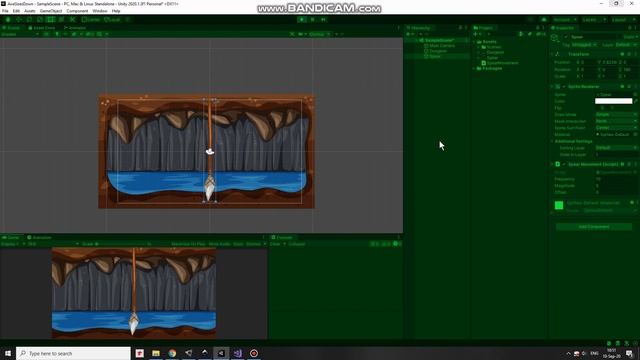Image resolution: width=640 pixels, height=360 pixels.
Task: Select the Rotate tool in toolbar
Action: [29, 20]
